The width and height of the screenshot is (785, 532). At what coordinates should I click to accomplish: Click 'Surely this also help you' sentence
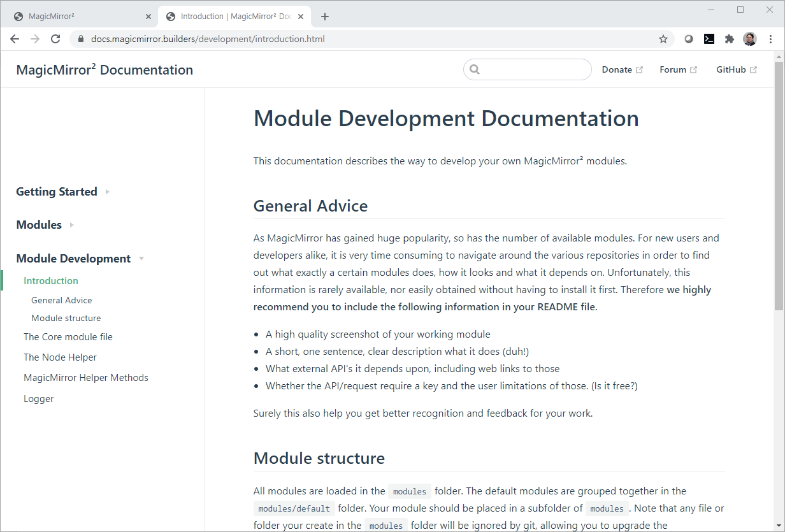click(x=423, y=413)
